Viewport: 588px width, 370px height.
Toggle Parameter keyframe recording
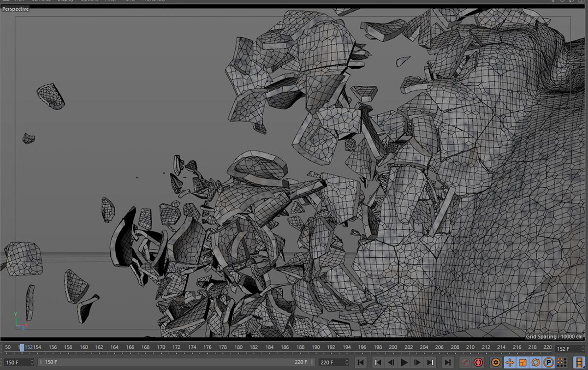tap(548, 363)
